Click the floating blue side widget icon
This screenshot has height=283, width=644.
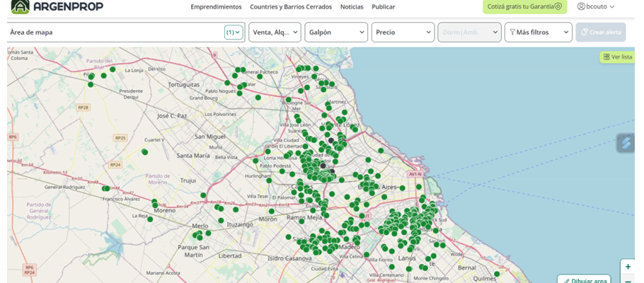tap(626, 143)
